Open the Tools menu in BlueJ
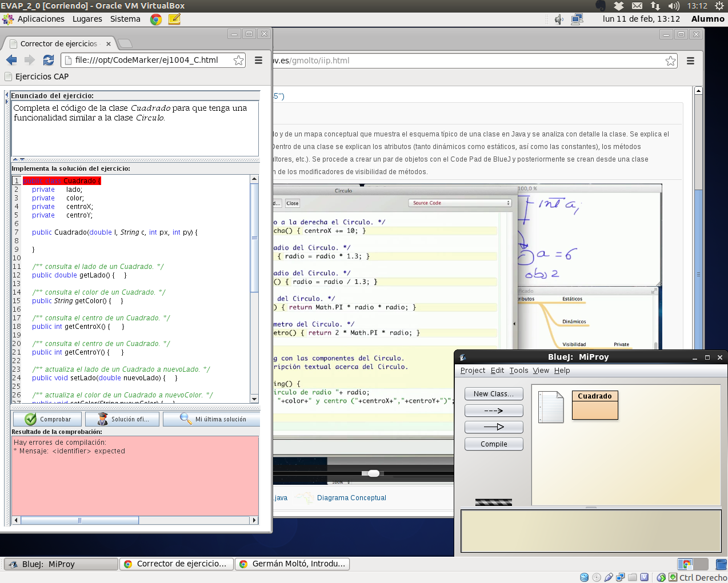The image size is (728, 583). coord(519,371)
